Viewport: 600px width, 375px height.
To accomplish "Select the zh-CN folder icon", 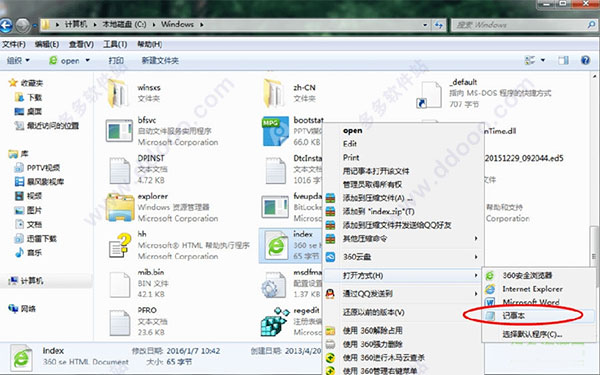I will [x=274, y=93].
